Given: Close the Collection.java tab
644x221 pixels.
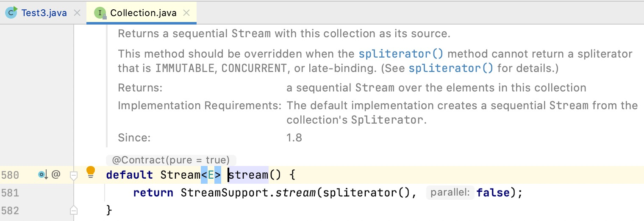Looking at the screenshot, I should [186, 13].
